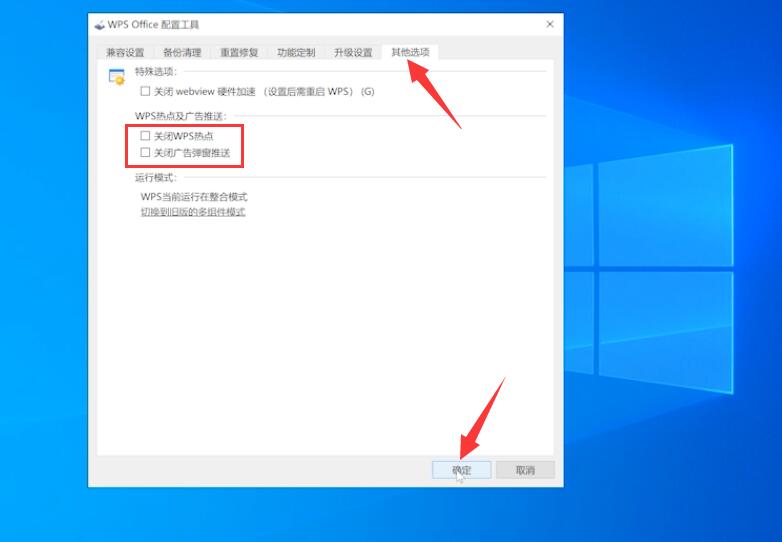Switch to the 兼容设置 tab

(125, 52)
